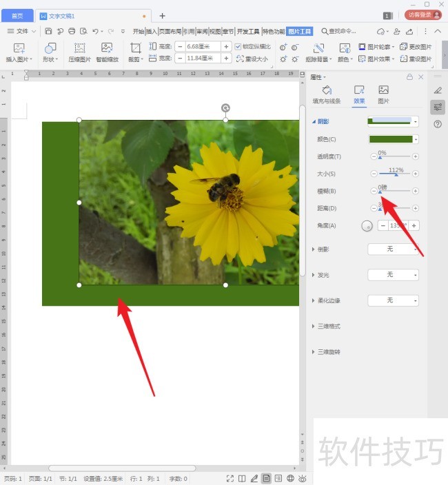This screenshot has height=485, width=448.
Task: Expand the 3D Format (三维格式) section
Action: [313, 326]
